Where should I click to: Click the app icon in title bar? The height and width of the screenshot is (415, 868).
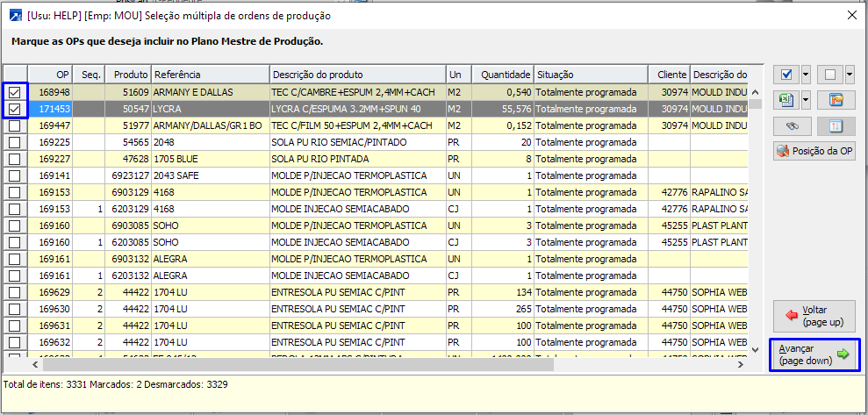pos(15,14)
